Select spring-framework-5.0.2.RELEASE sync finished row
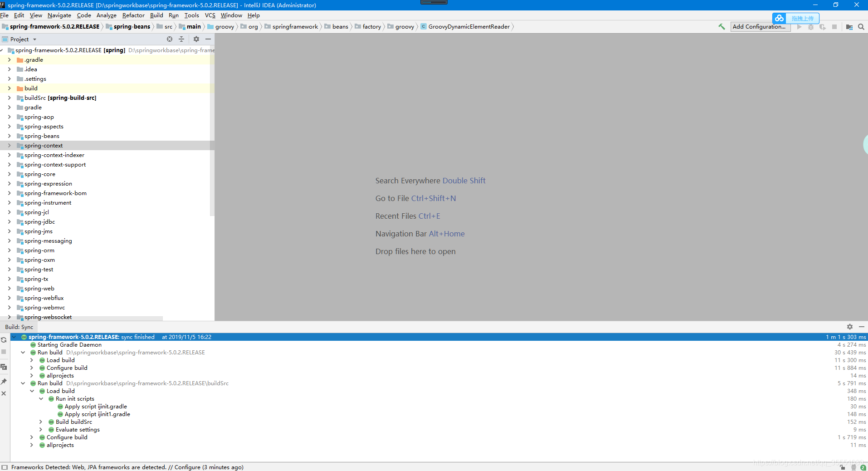The image size is (868, 471). click(x=438, y=337)
